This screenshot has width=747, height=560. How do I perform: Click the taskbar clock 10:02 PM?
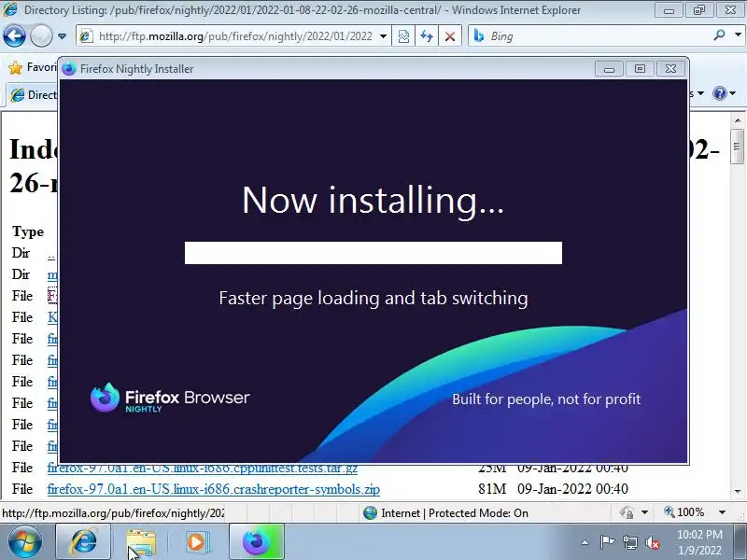[699, 534]
